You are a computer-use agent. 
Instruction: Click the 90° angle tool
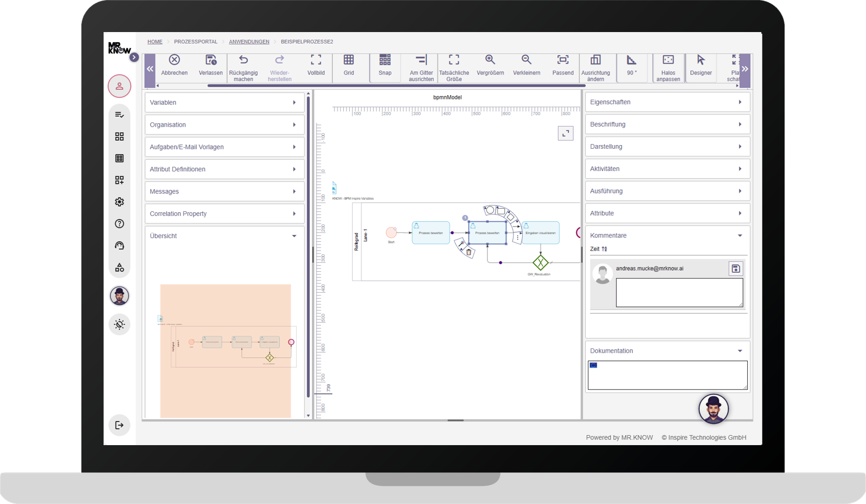pos(632,60)
